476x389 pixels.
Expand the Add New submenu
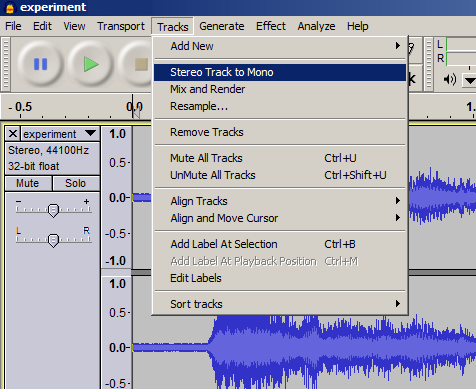280,46
